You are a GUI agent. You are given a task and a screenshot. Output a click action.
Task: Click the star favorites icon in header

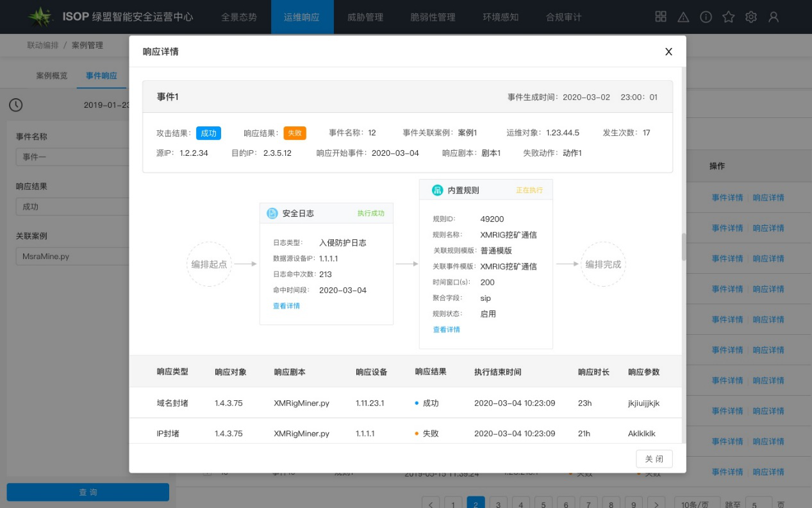728,17
